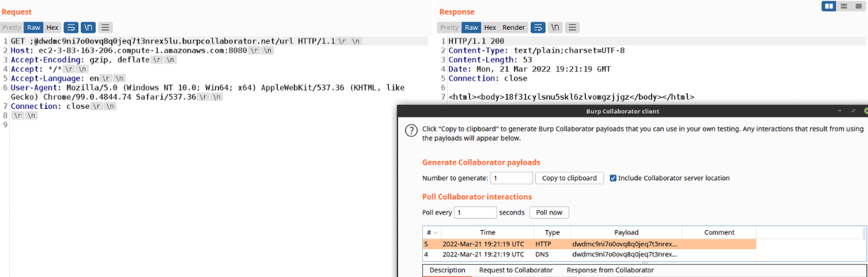Click the GET request line in Request

(x=186, y=41)
